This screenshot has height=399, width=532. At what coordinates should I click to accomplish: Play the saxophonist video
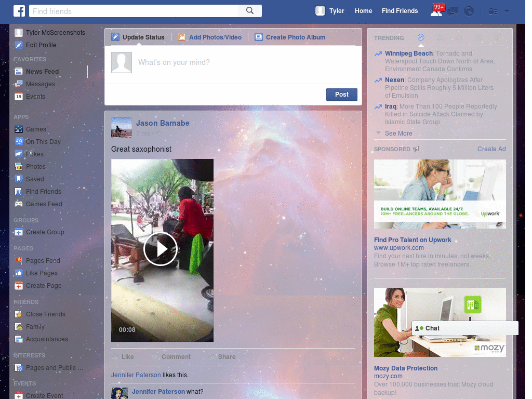(161, 249)
